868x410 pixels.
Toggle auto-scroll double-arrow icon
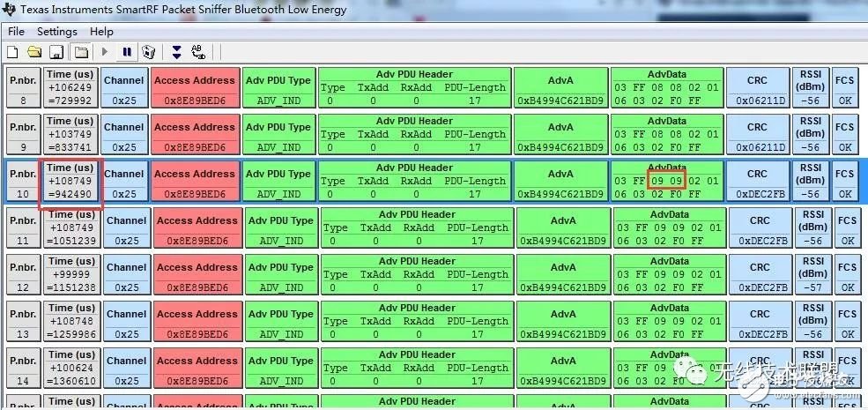click(176, 53)
